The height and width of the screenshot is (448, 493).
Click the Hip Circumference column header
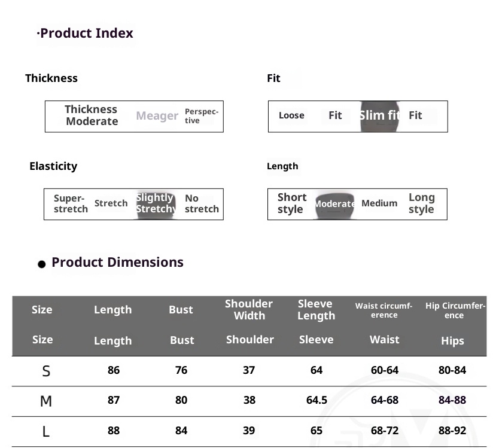454,310
